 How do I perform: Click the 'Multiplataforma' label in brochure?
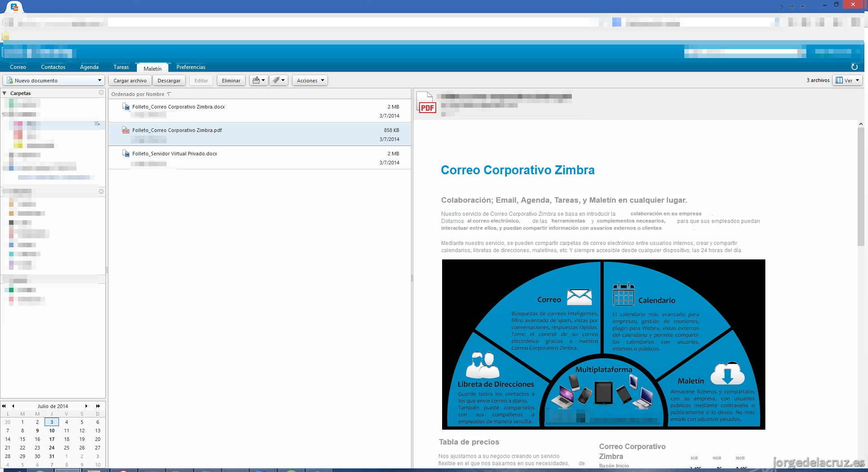click(604, 370)
